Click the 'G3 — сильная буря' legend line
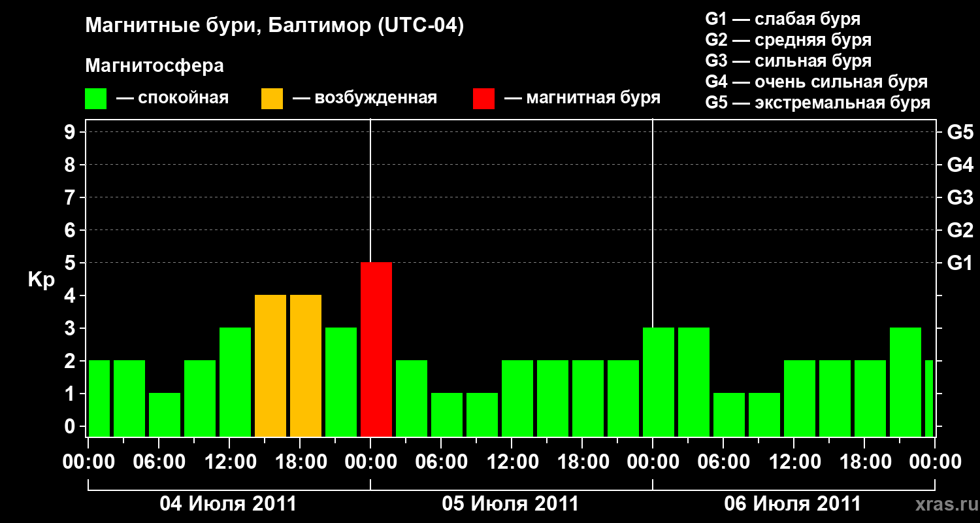The height and width of the screenshot is (523, 980). 789,61
